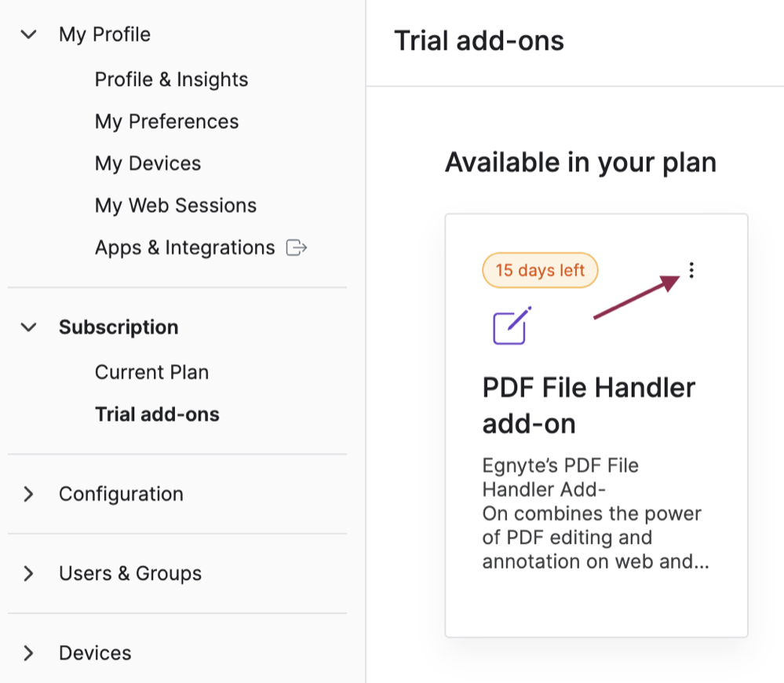Open Profile & Insights page

(x=172, y=79)
